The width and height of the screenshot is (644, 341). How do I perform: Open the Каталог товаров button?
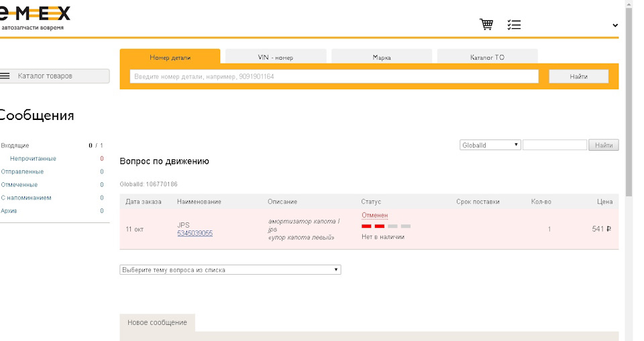click(54, 76)
